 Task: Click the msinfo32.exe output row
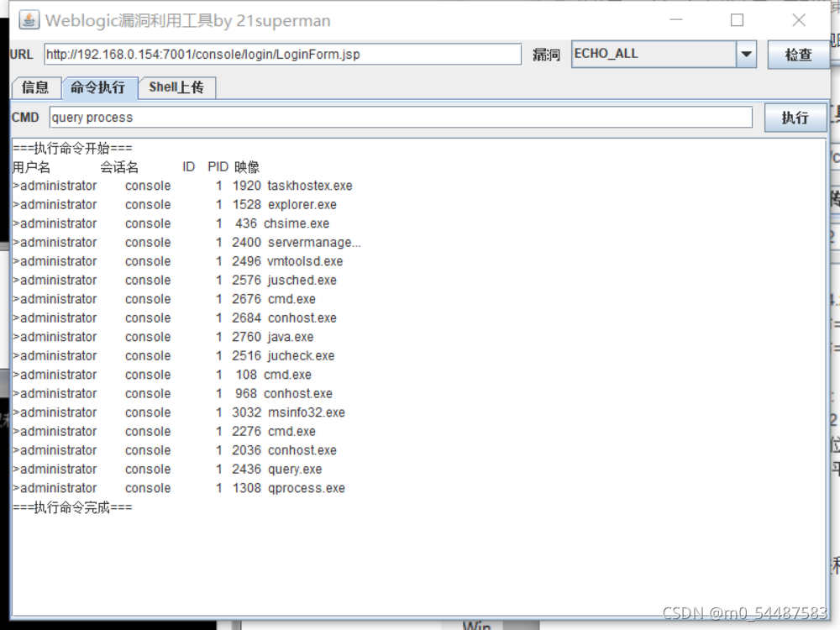point(179,412)
